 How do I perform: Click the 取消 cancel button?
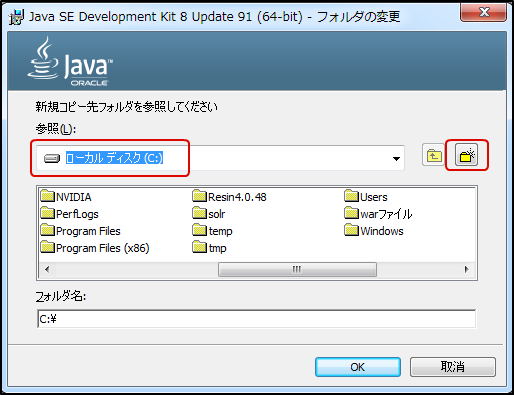[453, 367]
